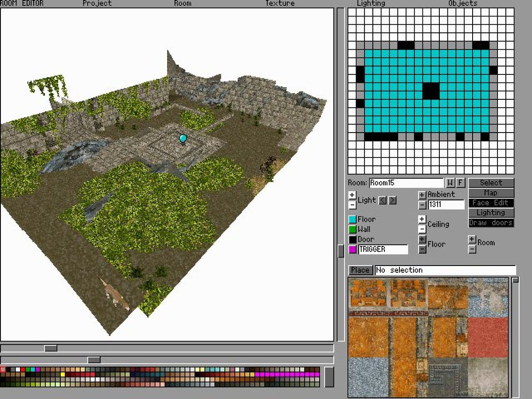Click the Draw doors button
Image resolution: width=532 pixels, height=399 pixels.
click(491, 223)
